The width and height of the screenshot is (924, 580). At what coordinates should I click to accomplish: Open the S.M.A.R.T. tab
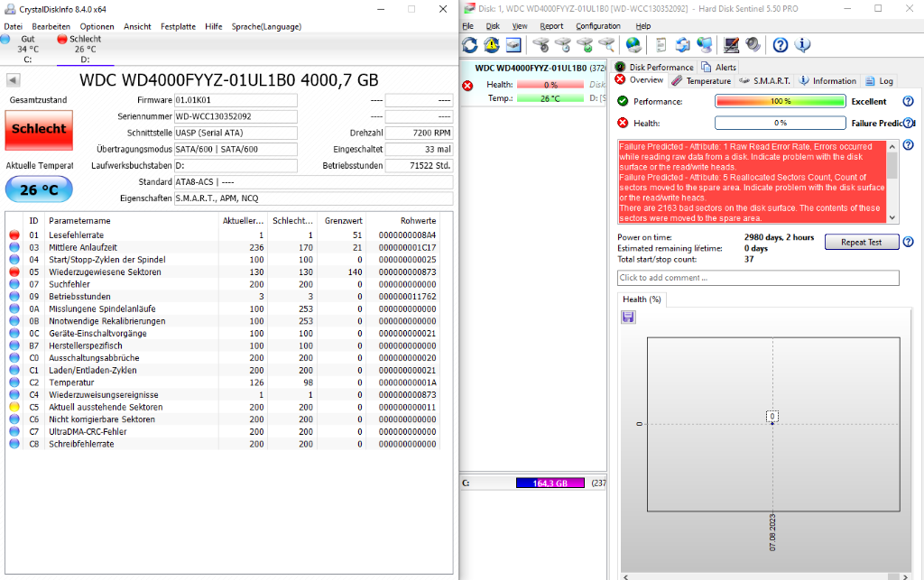[x=764, y=80]
